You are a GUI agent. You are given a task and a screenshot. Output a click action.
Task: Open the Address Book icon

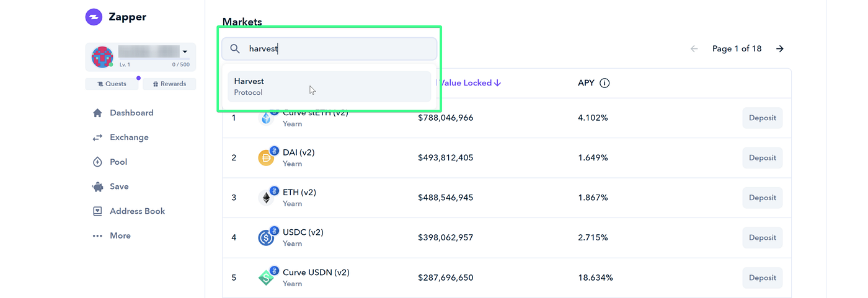[x=97, y=211]
